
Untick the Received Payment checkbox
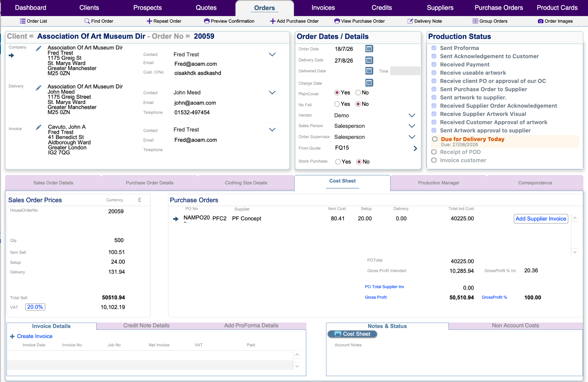(x=434, y=65)
